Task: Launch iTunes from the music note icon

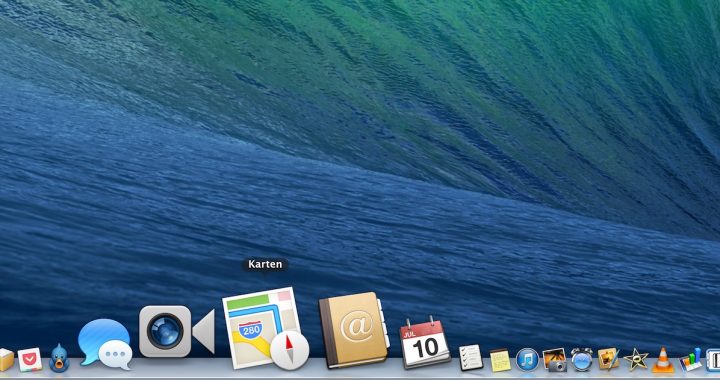Action: pos(527,359)
